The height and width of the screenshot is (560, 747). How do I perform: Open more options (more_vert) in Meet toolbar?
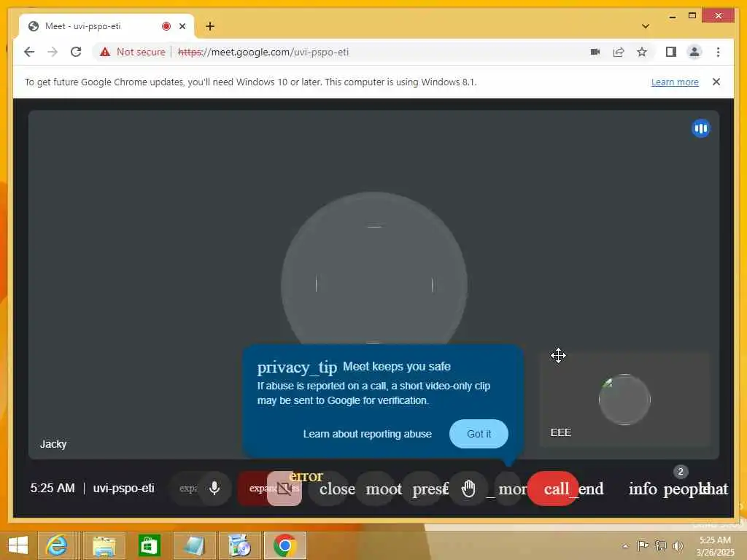[x=508, y=489]
